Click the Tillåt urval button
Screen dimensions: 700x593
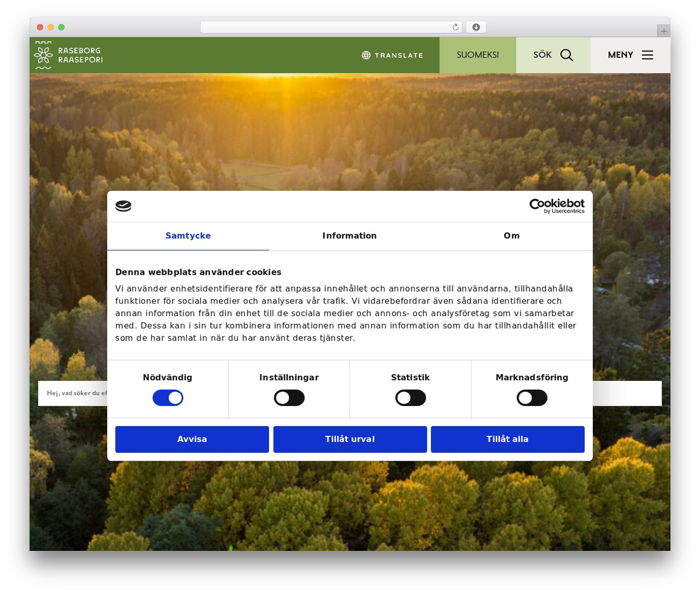[350, 439]
